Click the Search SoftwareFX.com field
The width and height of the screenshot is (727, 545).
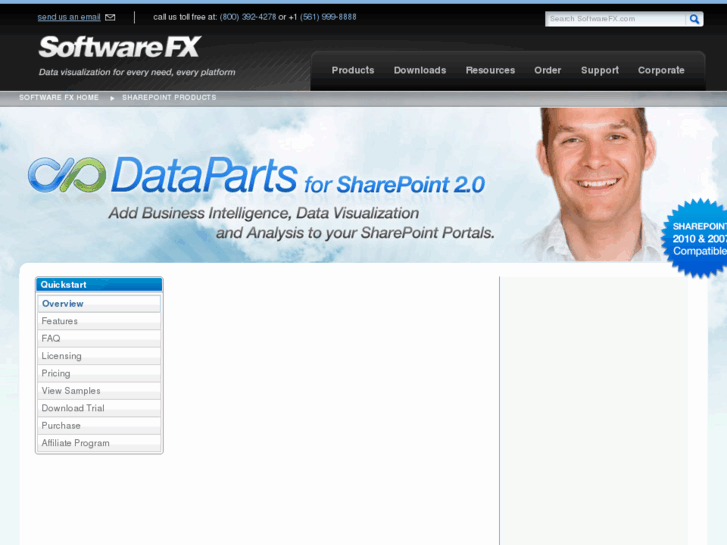tap(616, 19)
